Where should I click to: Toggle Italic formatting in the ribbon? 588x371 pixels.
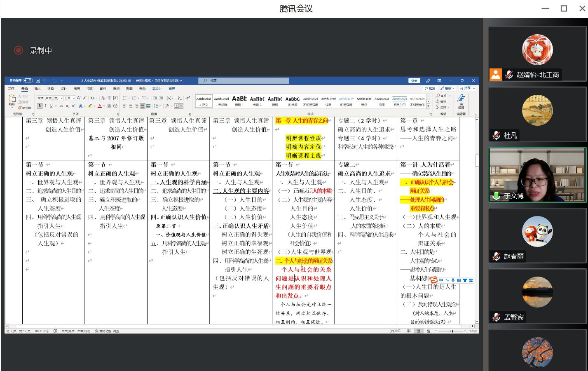point(45,106)
